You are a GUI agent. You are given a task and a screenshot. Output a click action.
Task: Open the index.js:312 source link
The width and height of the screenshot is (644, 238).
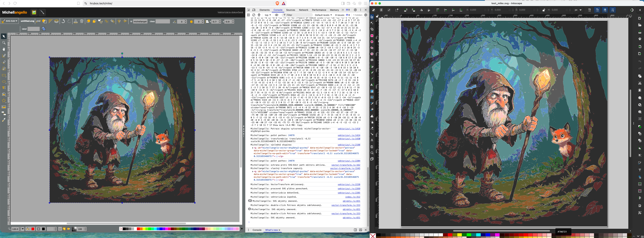pyautogui.click(x=352, y=197)
